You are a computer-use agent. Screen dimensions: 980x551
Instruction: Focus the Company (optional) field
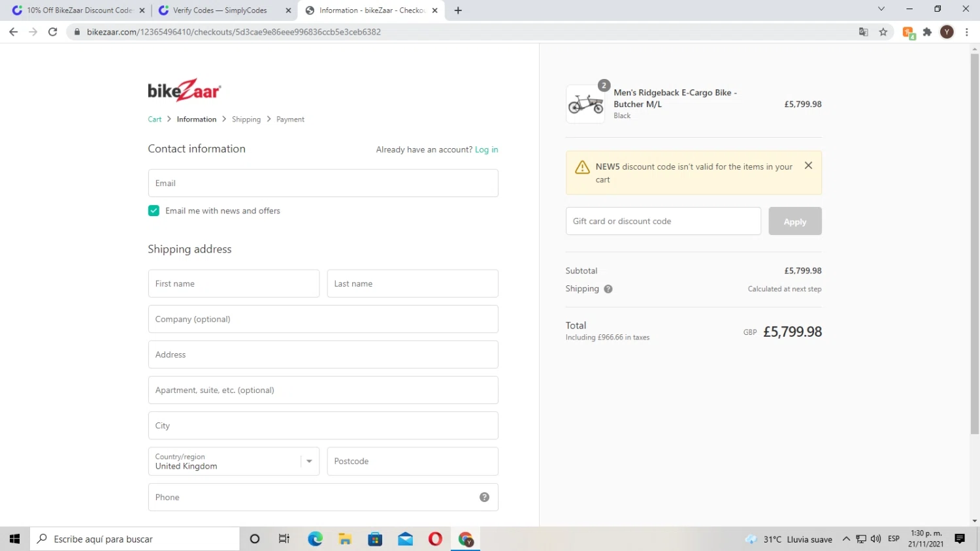point(323,319)
